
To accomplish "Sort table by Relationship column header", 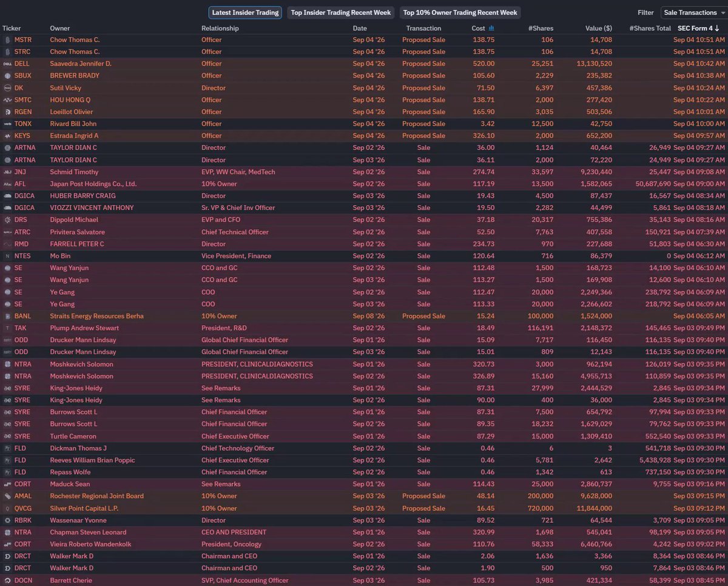I will pos(220,29).
